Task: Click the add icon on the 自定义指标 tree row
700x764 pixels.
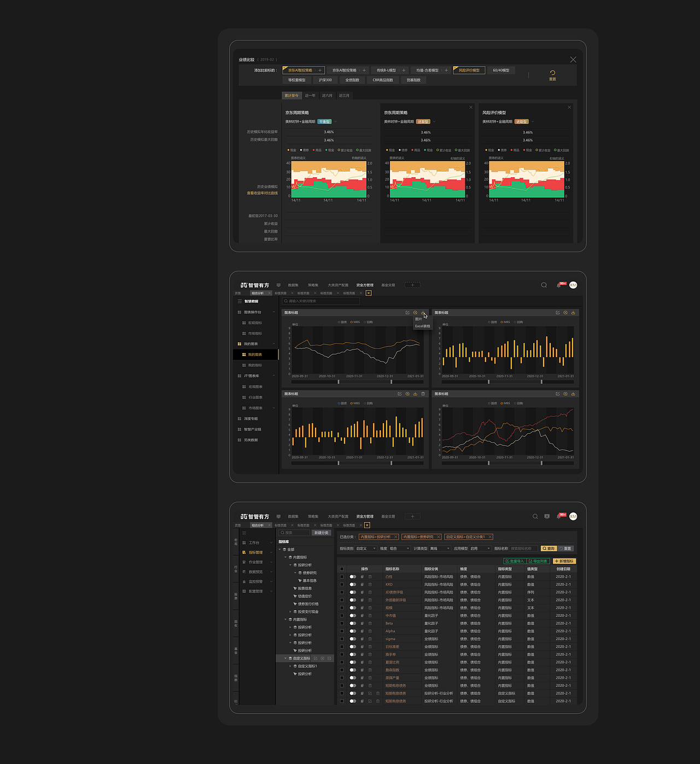Action: (x=322, y=658)
